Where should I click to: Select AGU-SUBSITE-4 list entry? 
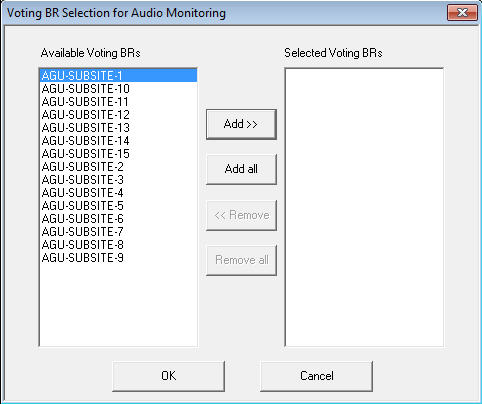tap(118, 193)
